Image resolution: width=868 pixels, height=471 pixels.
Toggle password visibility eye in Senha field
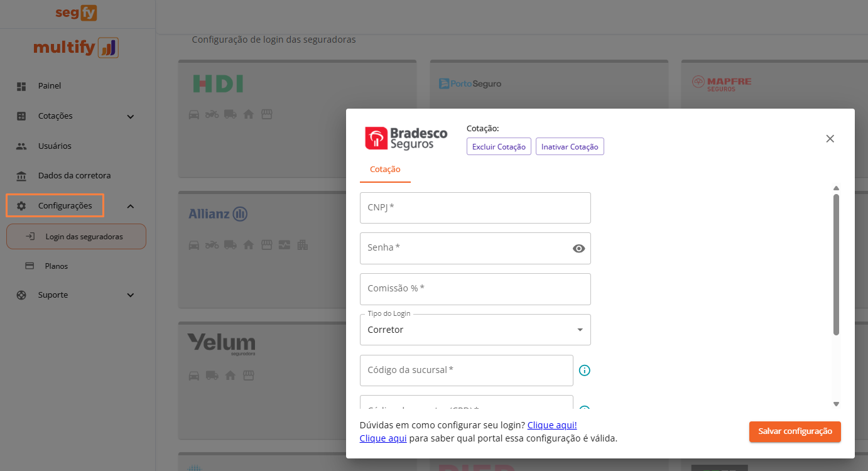[579, 249]
